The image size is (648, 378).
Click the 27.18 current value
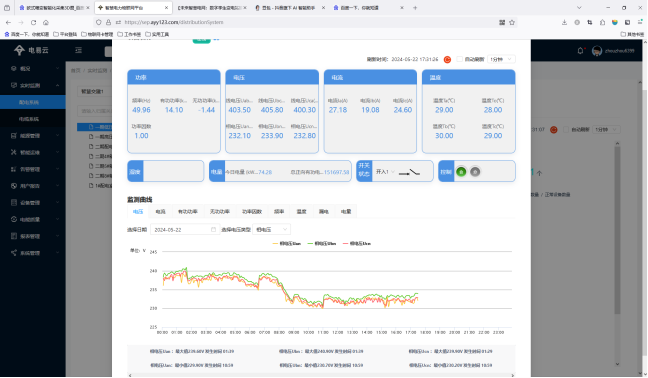coord(338,110)
